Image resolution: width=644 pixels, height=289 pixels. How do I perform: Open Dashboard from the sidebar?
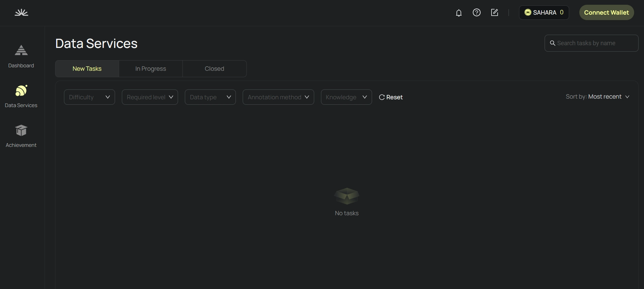pyautogui.click(x=21, y=56)
